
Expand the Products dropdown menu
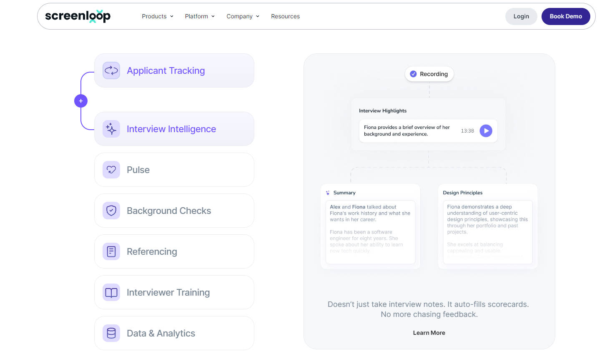(x=158, y=16)
